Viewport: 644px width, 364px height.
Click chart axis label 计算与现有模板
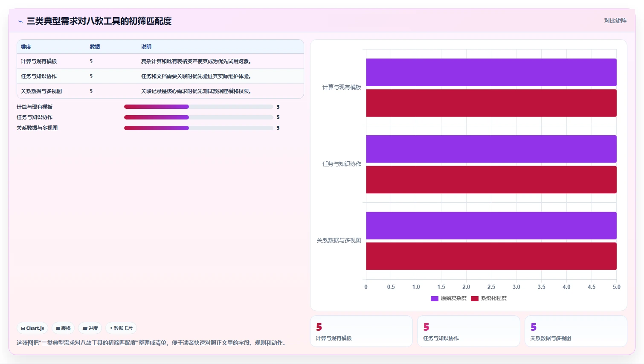pos(342,87)
